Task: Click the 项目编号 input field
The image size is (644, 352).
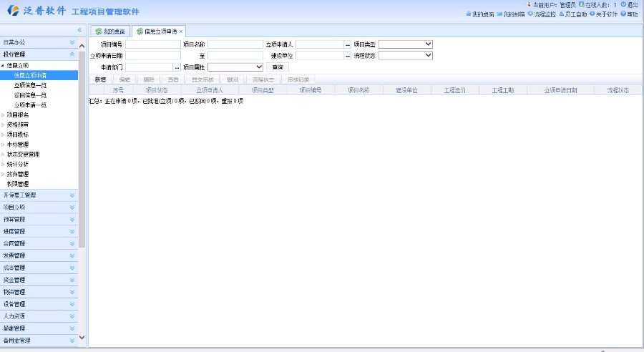Action: click(x=152, y=44)
